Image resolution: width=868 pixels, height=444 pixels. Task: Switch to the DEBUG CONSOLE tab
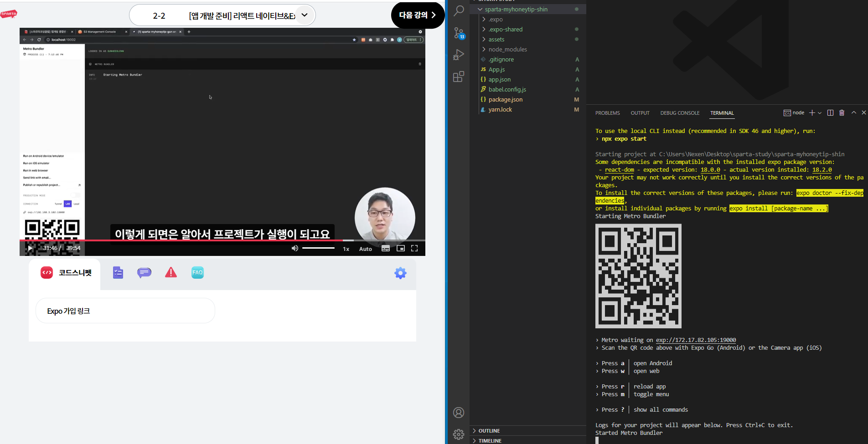coord(680,113)
